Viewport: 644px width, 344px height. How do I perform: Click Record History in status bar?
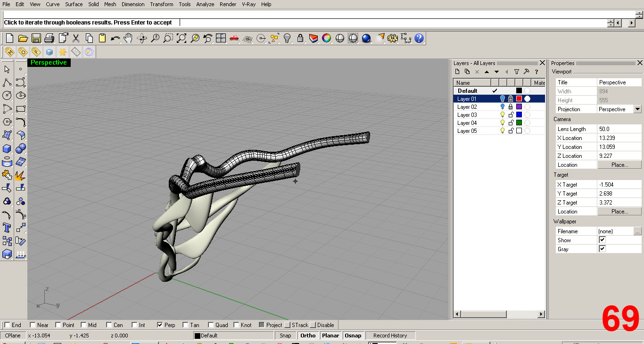(390, 336)
